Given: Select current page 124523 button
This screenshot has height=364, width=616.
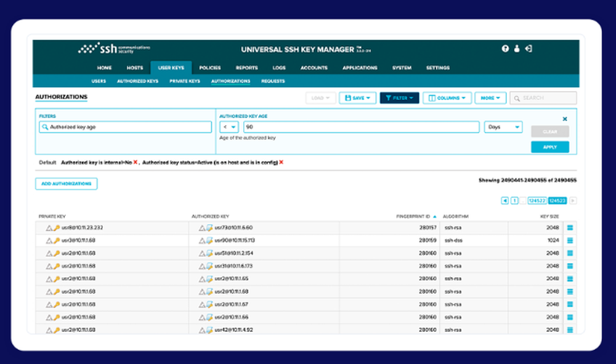Looking at the screenshot, I should click(x=557, y=201).
